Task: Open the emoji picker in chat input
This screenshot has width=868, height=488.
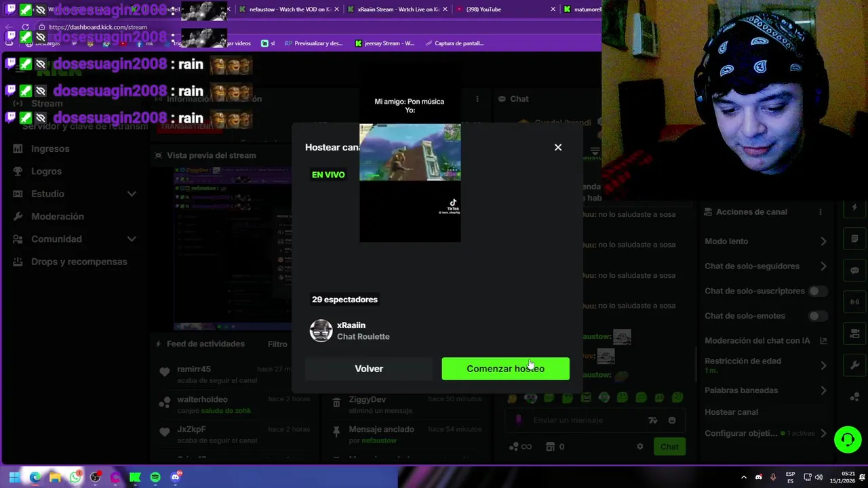Action: (x=672, y=420)
